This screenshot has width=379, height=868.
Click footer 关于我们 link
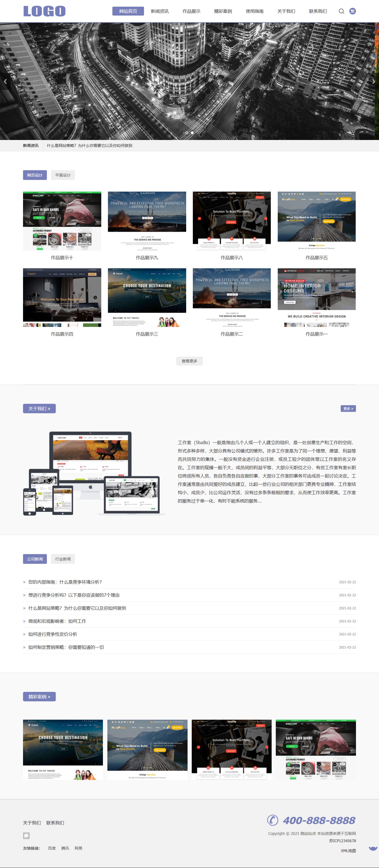pyautogui.click(x=32, y=823)
